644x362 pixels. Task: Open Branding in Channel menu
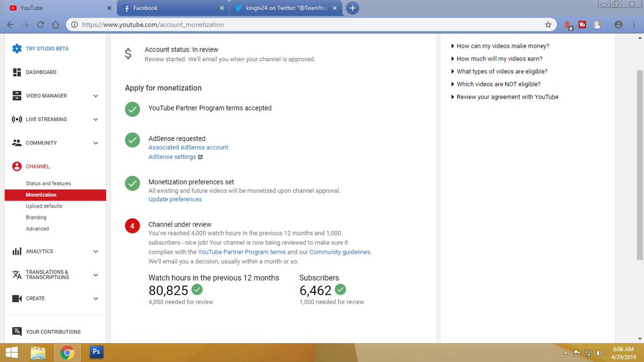[x=36, y=217]
